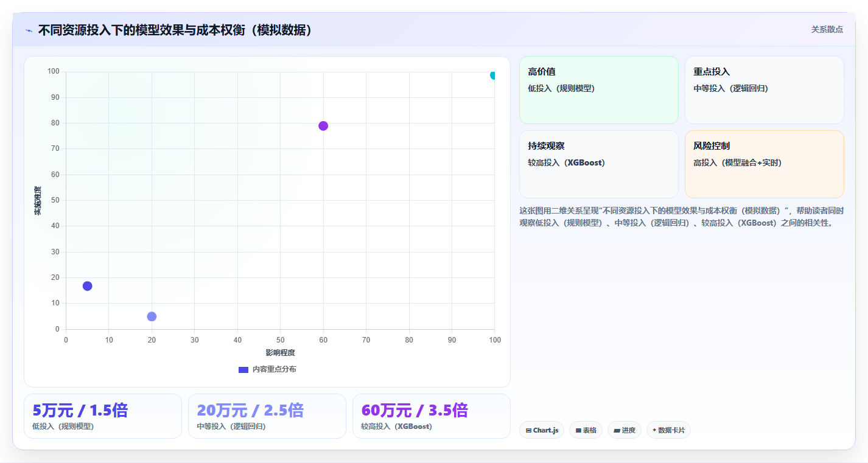Image resolution: width=868 pixels, height=463 pixels.
Task: Open the 风险控制 quadrant card
Action: click(x=764, y=164)
